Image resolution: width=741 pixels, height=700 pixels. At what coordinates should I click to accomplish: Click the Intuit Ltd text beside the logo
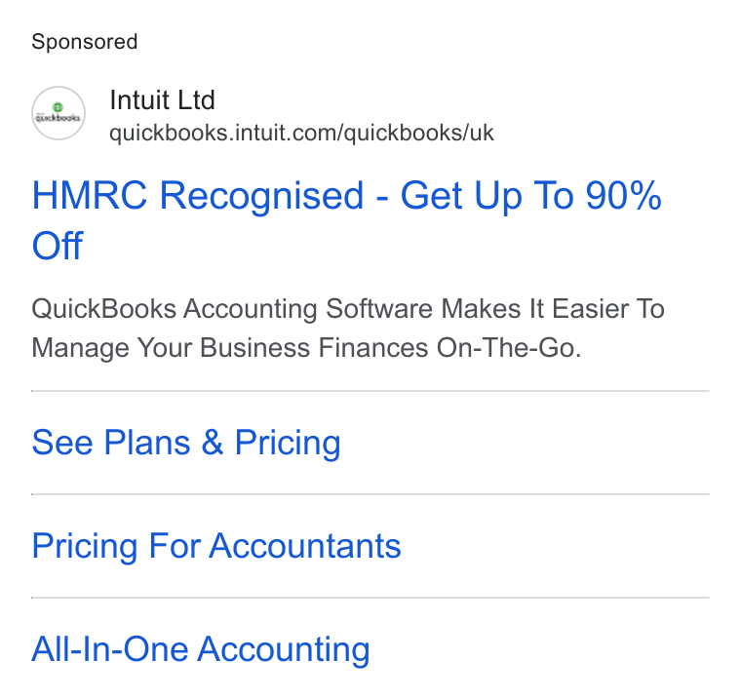(162, 100)
